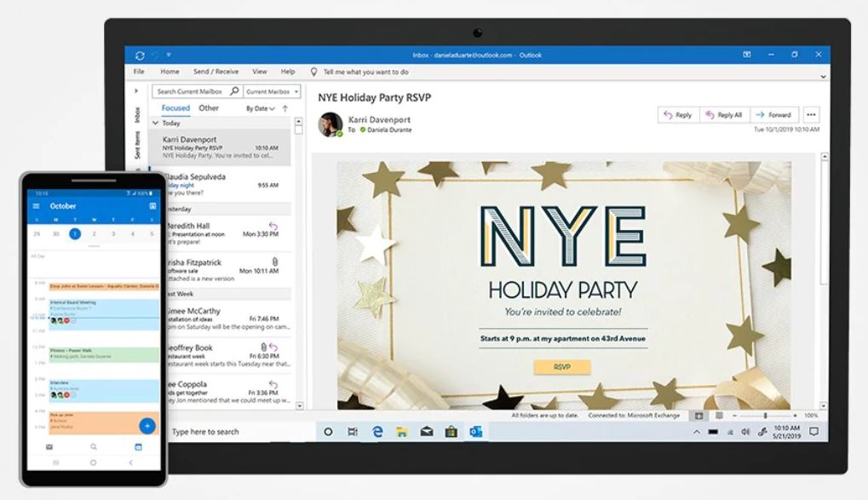Click Reply All for Karri Davenport's email

725,114
